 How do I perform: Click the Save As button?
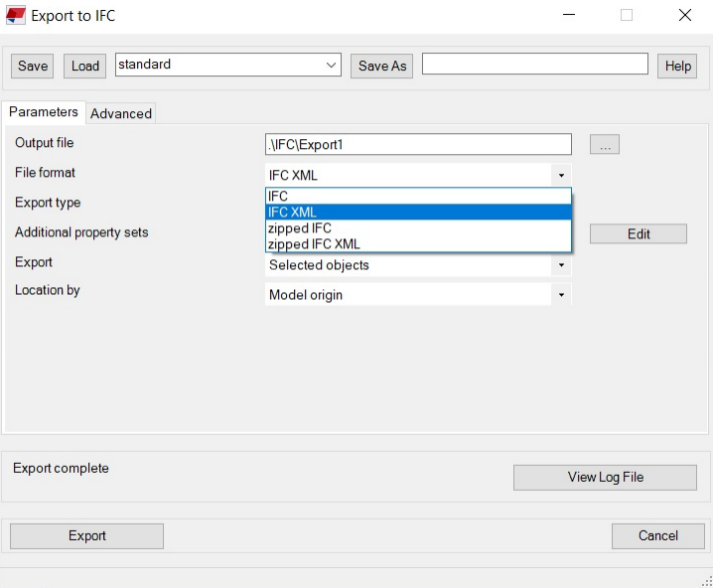point(382,66)
